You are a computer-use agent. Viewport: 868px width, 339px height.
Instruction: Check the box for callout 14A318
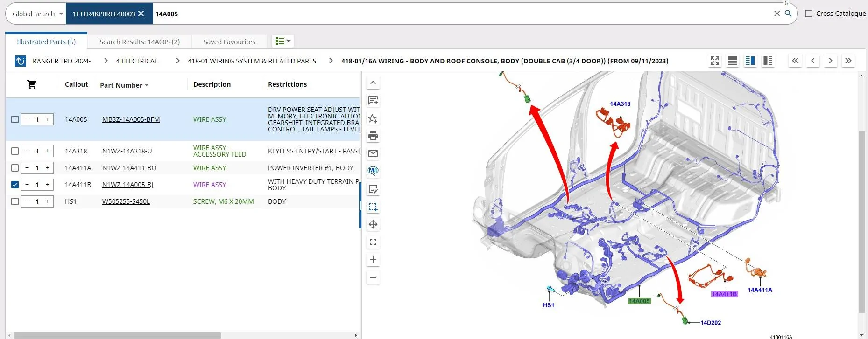15,151
